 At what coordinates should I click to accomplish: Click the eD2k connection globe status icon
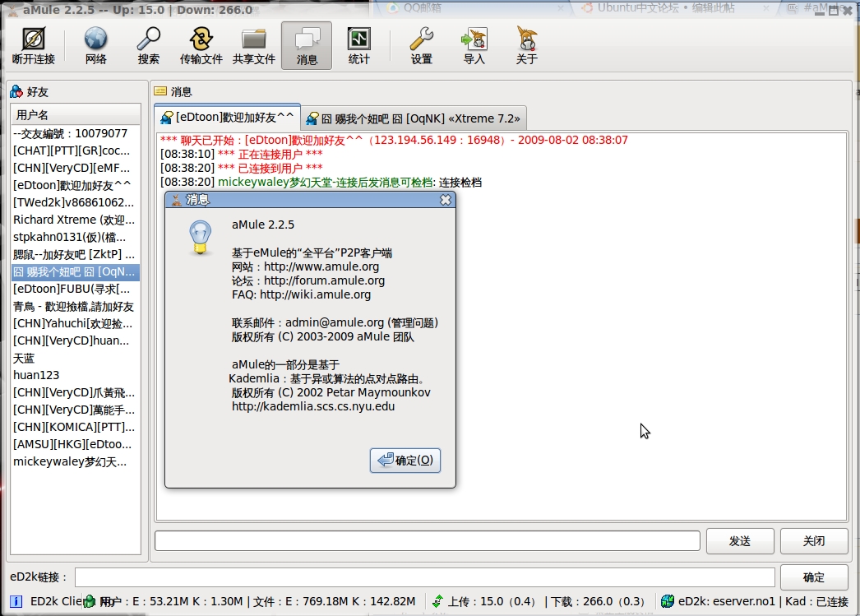pyautogui.click(x=667, y=602)
